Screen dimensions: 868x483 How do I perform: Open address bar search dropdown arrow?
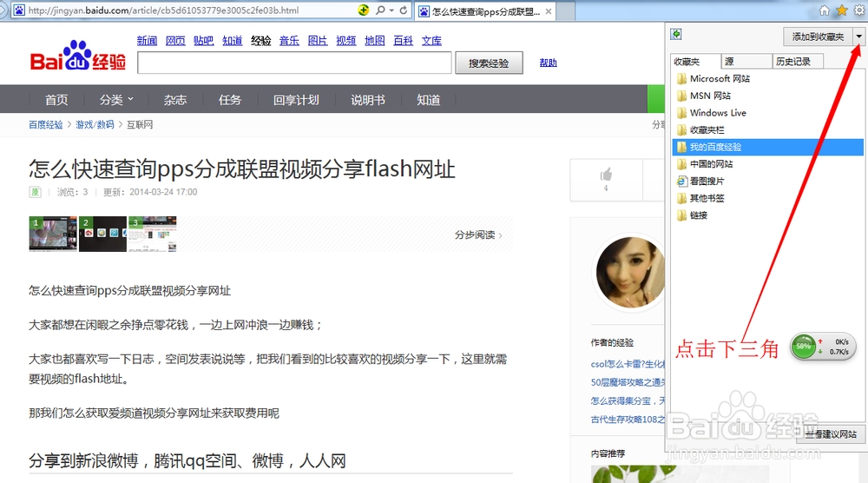click(391, 10)
